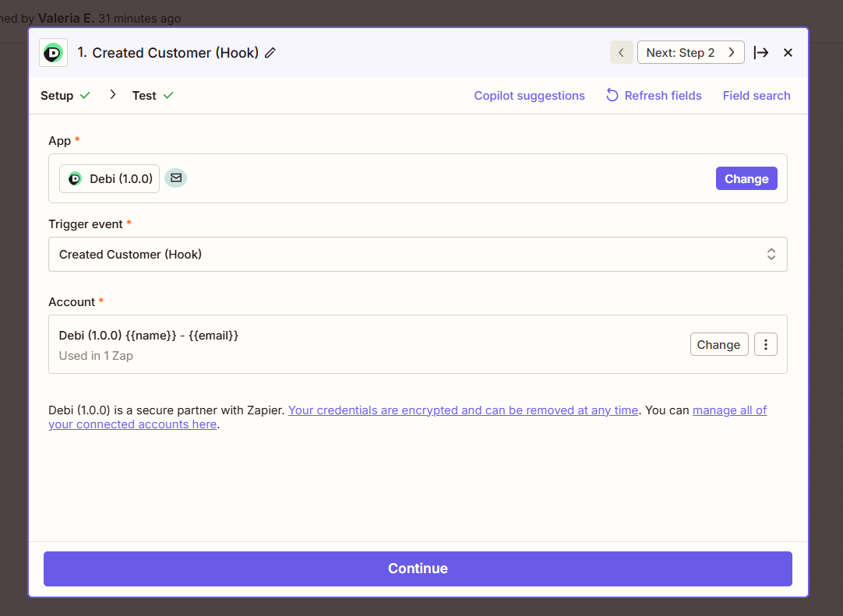The image size is (843, 616).
Task: Click the Debi app logo in the header
Action: click(x=53, y=53)
